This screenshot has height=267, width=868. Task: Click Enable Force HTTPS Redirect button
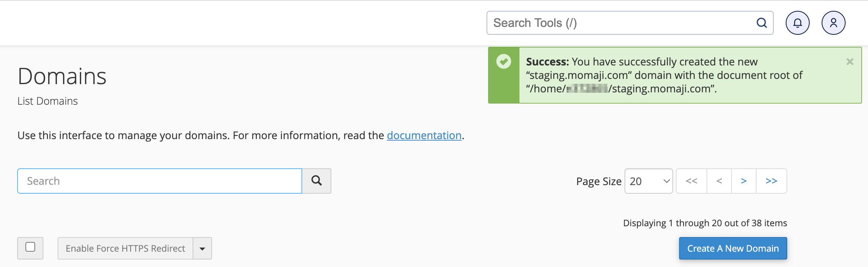(x=125, y=248)
